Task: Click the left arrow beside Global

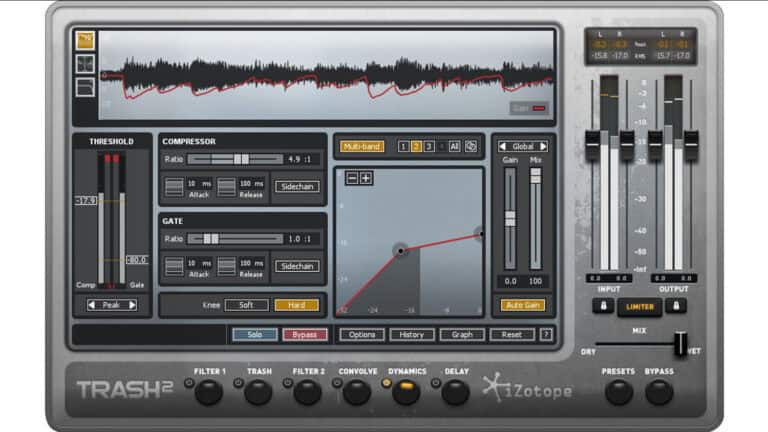Action: click(502, 146)
